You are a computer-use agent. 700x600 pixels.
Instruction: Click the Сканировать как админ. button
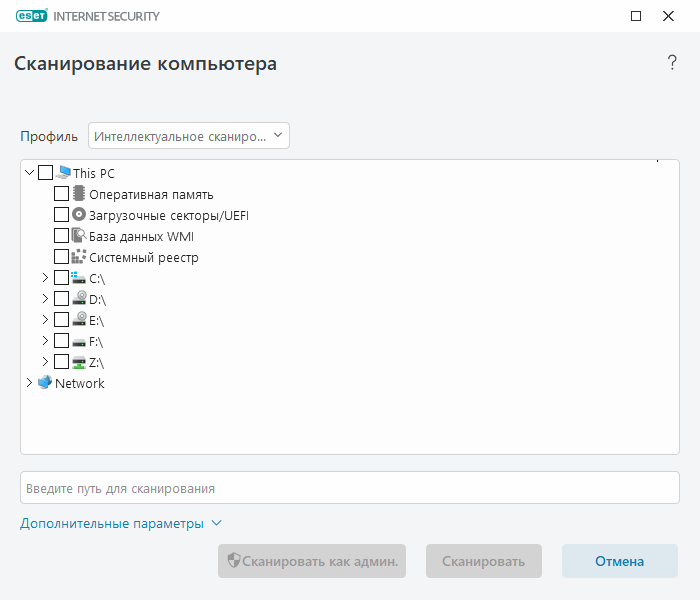point(312,561)
